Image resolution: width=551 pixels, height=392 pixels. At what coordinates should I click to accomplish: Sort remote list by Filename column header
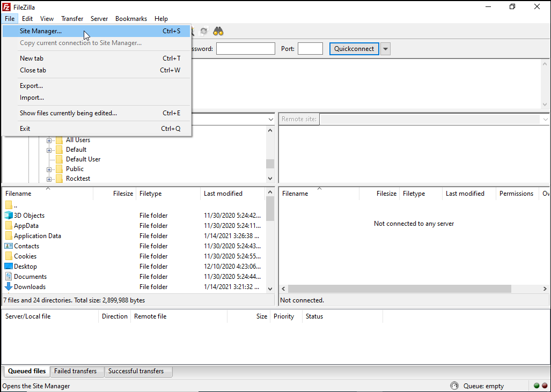pos(319,194)
